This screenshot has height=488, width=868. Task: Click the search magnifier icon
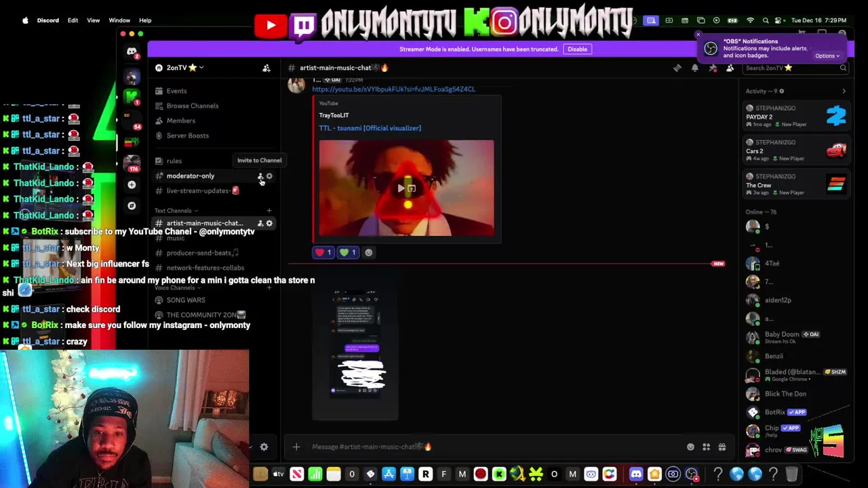point(843,68)
